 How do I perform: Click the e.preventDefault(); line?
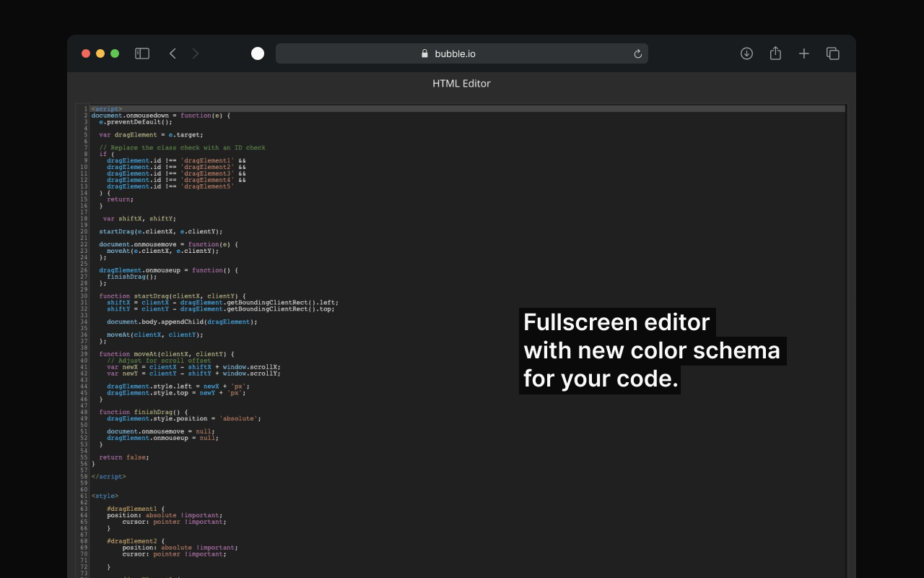coord(136,122)
